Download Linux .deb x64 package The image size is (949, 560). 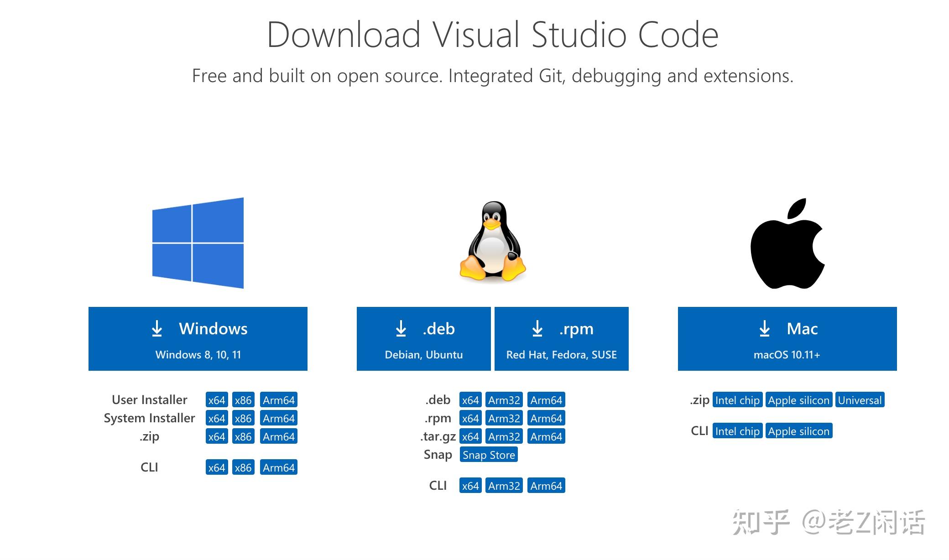(470, 400)
